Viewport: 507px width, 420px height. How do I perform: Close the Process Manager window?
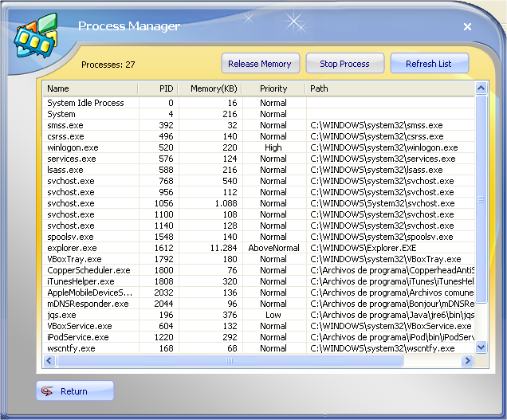[x=467, y=26]
